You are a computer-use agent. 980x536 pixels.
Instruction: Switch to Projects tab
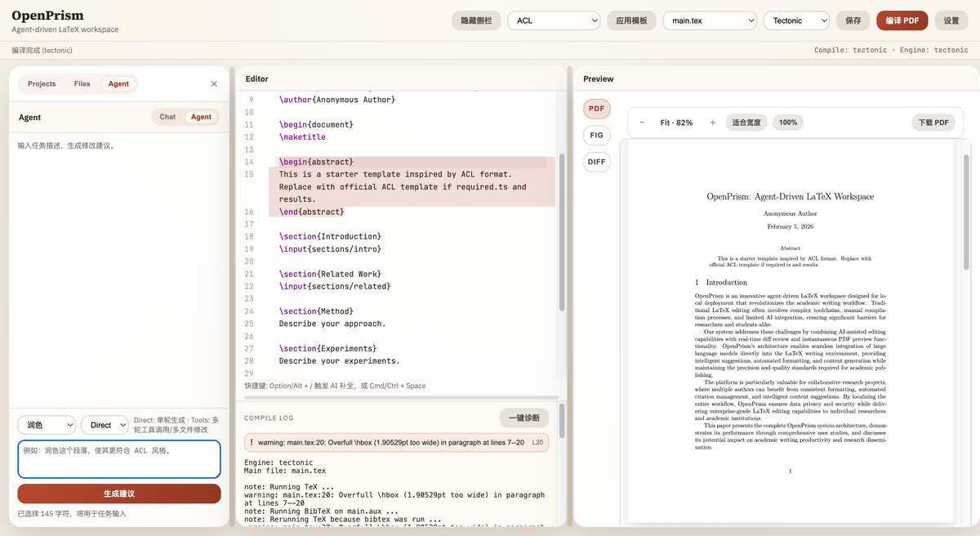(42, 84)
